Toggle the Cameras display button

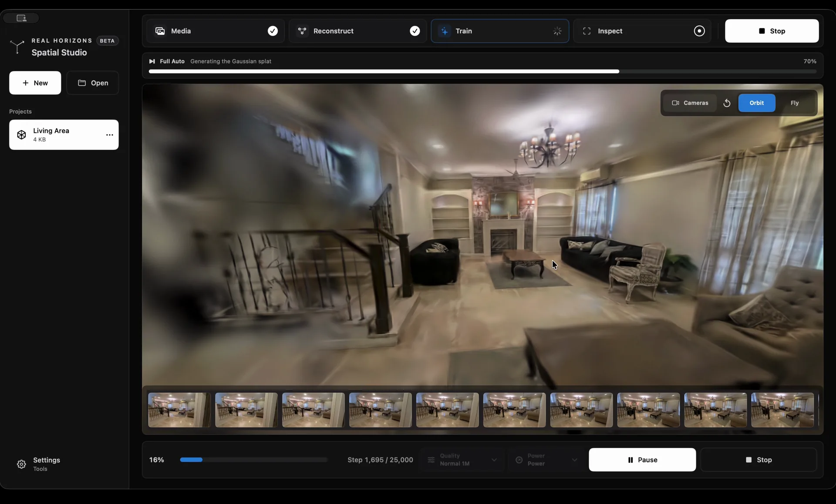[690, 103]
